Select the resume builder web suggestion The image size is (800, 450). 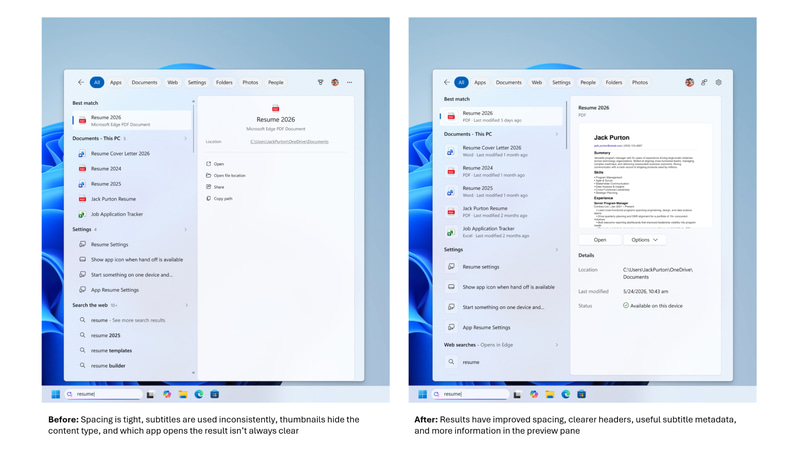[x=108, y=366]
